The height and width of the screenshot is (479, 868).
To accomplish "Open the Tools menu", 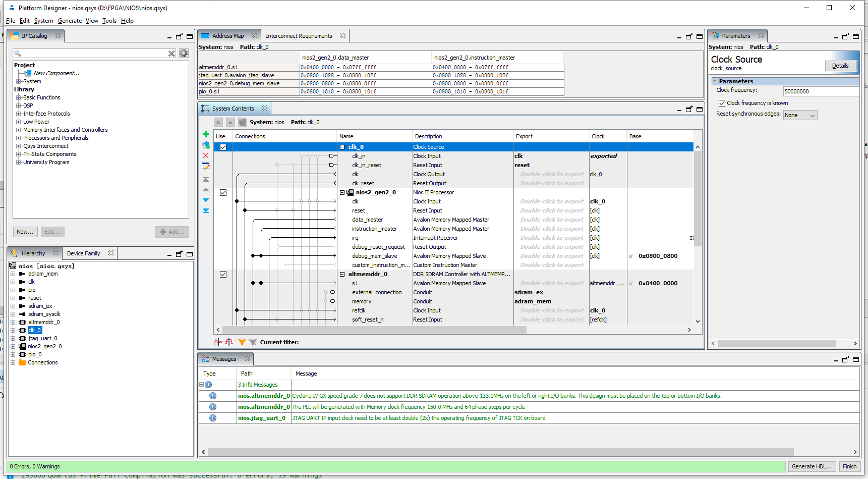I will tap(109, 21).
